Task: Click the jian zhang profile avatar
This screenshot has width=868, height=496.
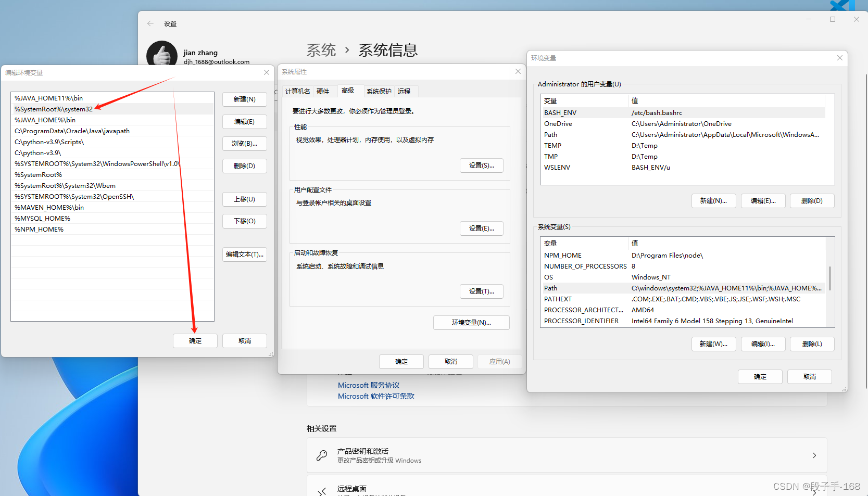Action: (162, 53)
